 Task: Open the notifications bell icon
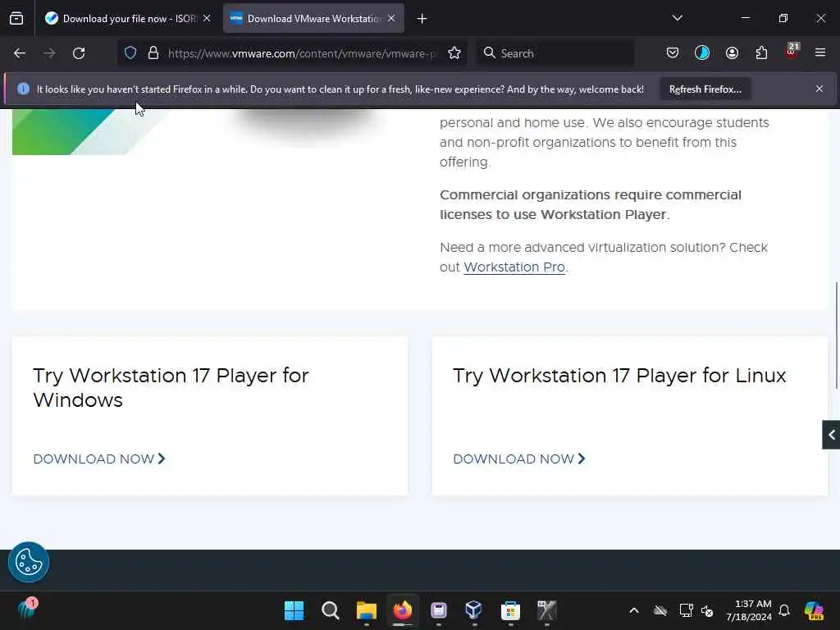point(784,610)
